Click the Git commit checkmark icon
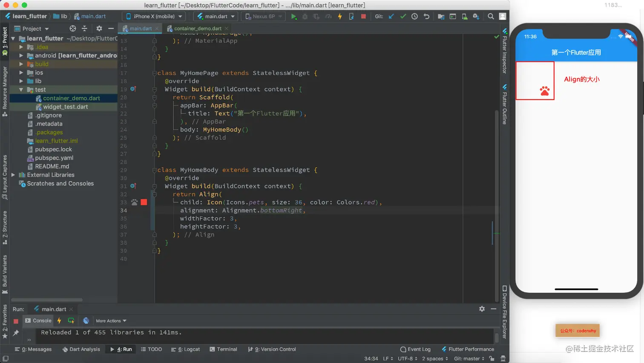The image size is (644, 363). point(403,17)
